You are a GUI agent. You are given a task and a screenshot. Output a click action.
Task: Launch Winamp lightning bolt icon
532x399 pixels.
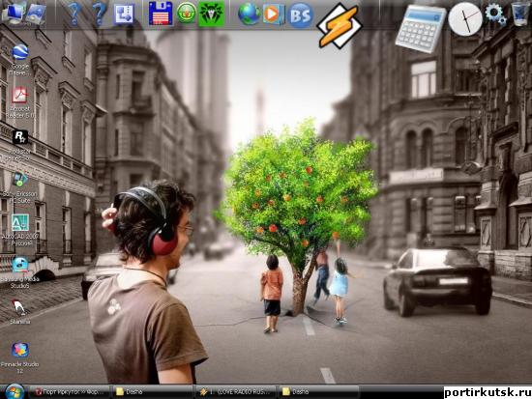340,26
